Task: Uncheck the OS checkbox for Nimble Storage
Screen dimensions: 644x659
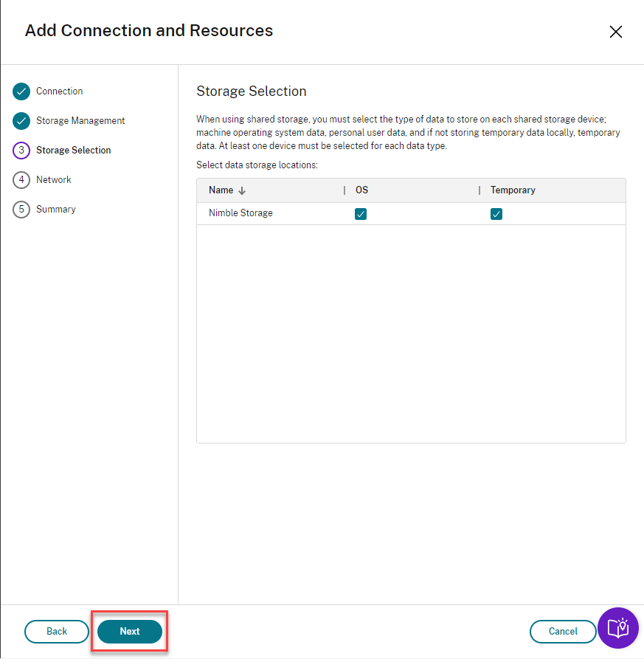Action: (x=361, y=214)
